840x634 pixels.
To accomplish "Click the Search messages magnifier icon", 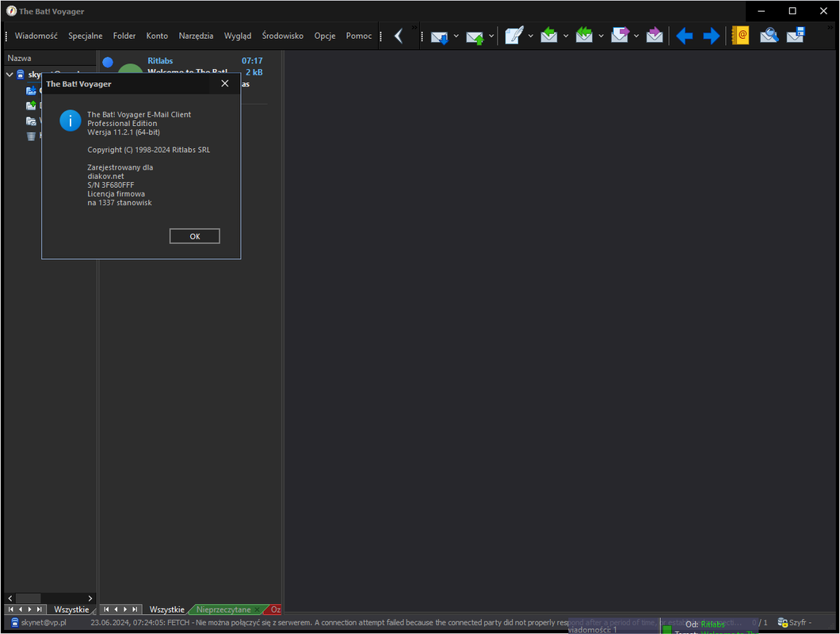I will tap(769, 36).
